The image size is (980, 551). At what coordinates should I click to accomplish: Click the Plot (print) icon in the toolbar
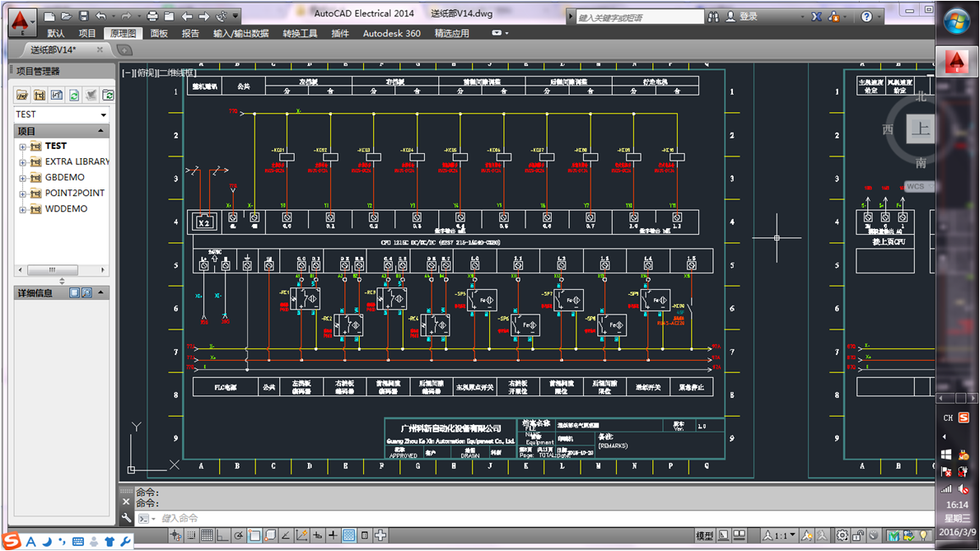(x=152, y=16)
